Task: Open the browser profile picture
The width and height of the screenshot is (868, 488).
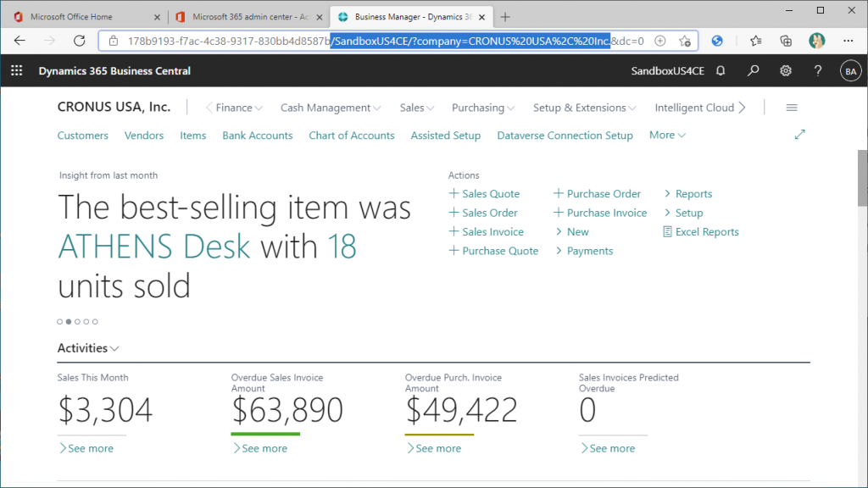Action: (x=816, y=41)
